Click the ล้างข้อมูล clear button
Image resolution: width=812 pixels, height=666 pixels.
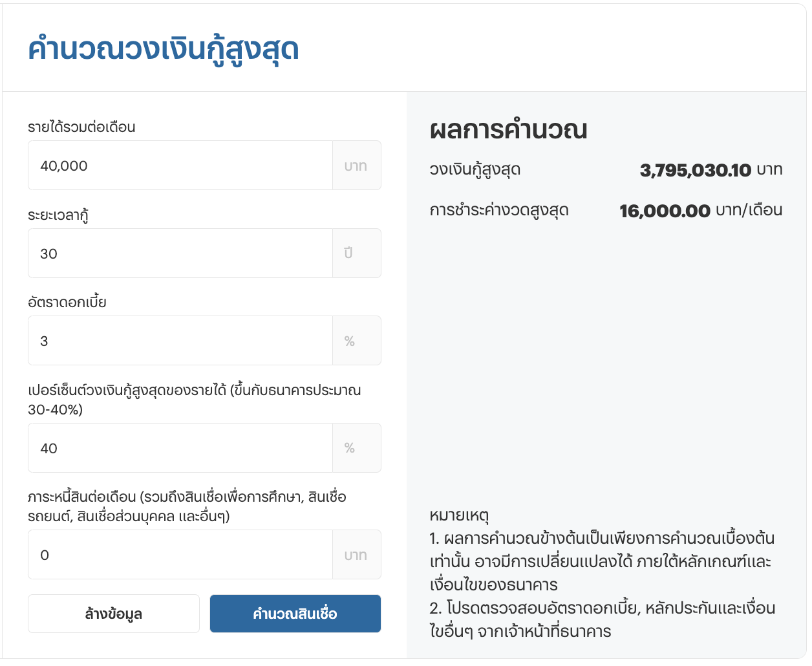click(114, 614)
